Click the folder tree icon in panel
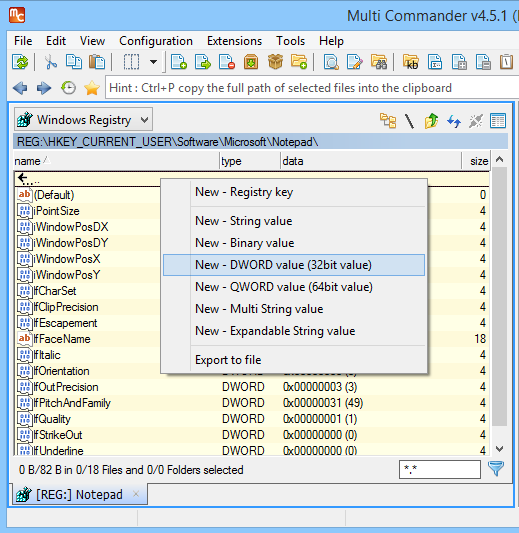Screen dimensions: 519x533 coord(388,121)
